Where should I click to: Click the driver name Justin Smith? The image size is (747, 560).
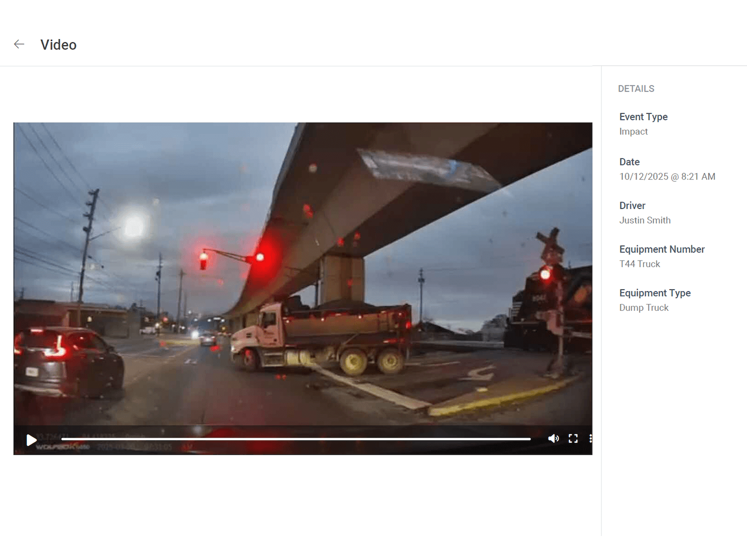coord(644,220)
